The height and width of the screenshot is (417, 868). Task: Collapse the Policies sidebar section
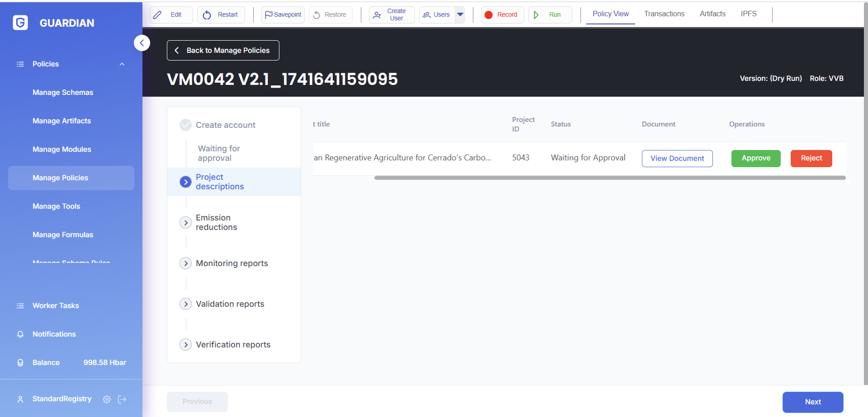pyautogui.click(x=122, y=64)
